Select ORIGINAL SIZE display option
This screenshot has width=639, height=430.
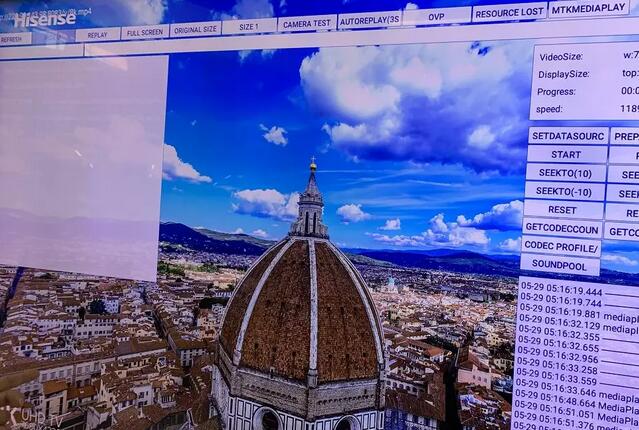(x=195, y=30)
